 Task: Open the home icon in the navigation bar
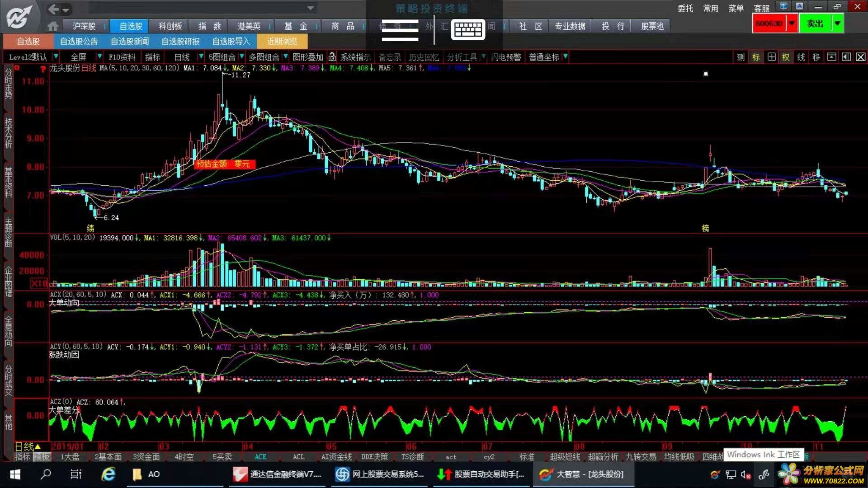(53, 26)
